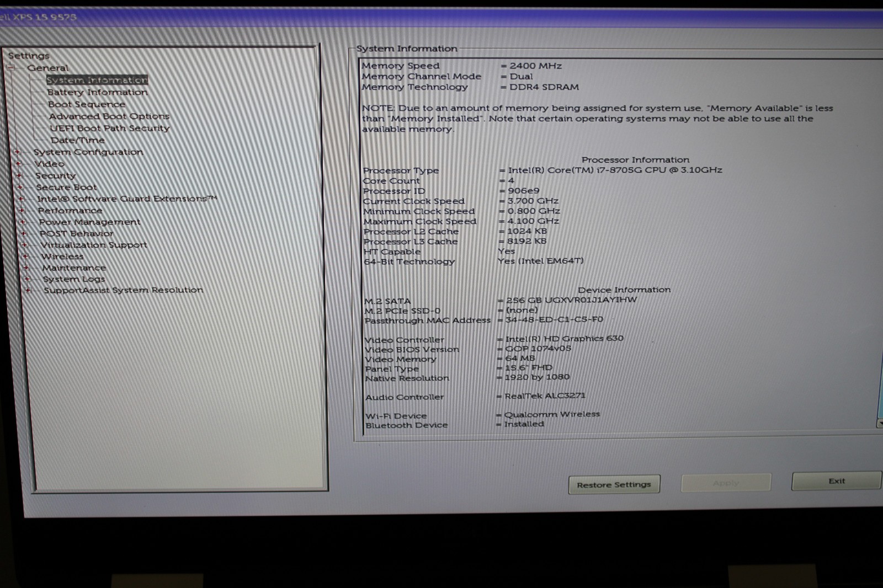The height and width of the screenshot is (588, 883).
Task: Click the scrollbar down arrow of System Information
Action: click(880, 423)
